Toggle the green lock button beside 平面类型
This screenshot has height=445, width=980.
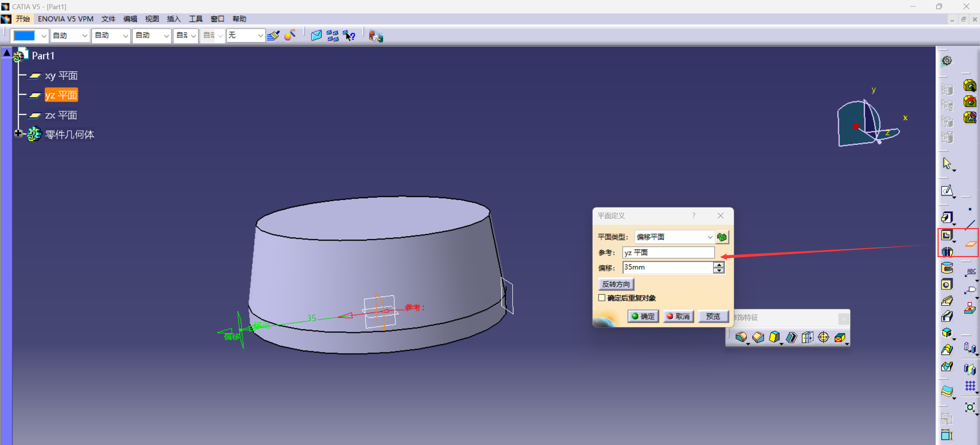(x=722, y=237)
